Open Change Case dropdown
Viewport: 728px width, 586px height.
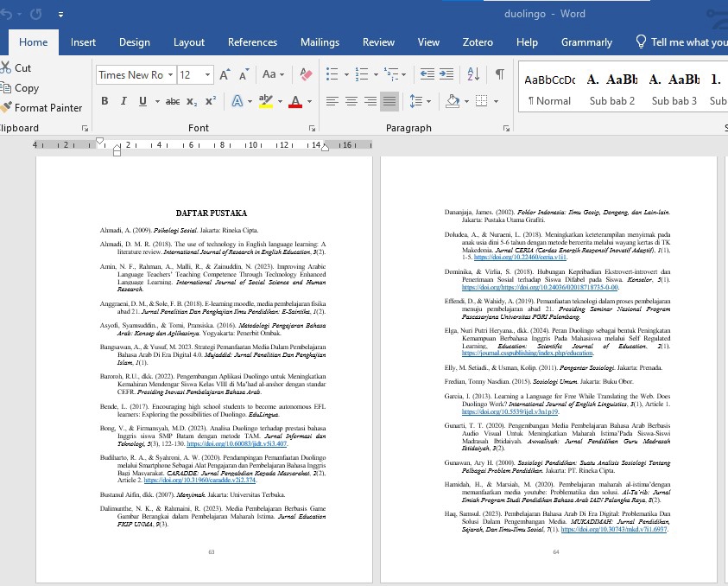pyautogui.click(x=274, y=74)
